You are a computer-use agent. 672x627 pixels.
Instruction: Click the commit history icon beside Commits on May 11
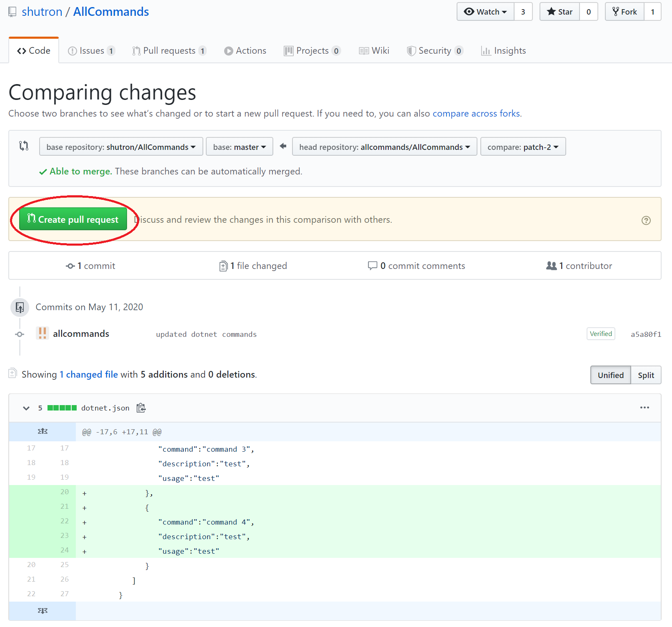point(20,308)
